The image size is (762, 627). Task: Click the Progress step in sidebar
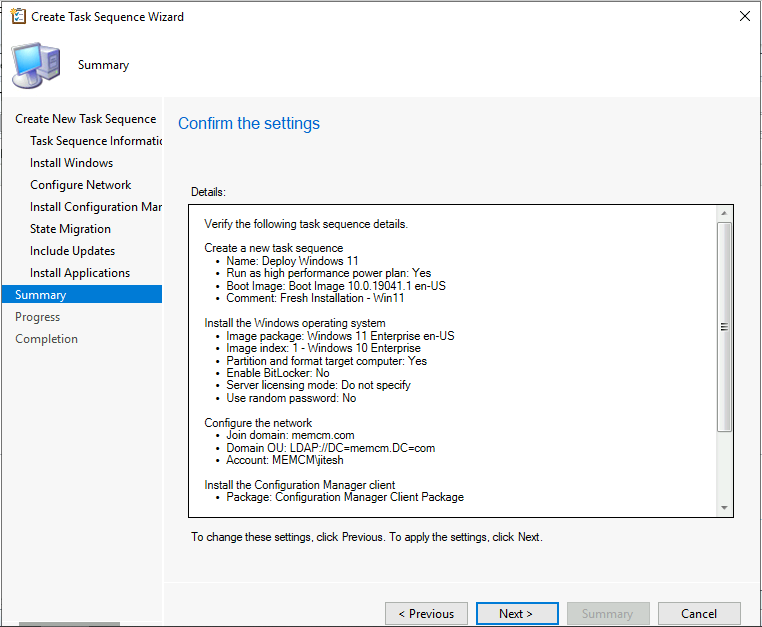coord(37,317)
